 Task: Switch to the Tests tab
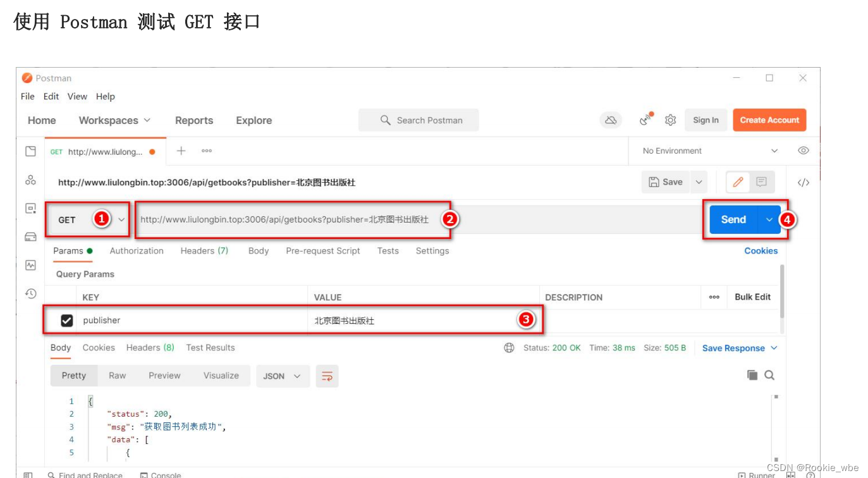pos(388,251)
